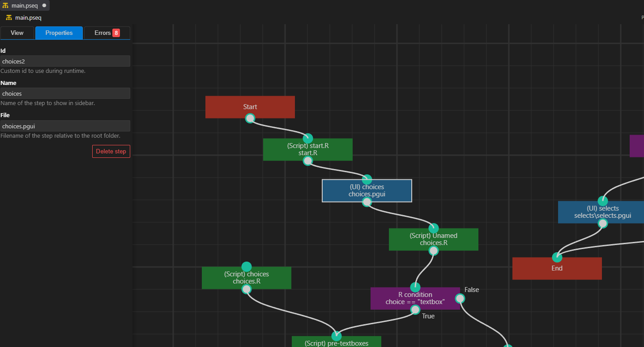Click the breadcrumb sequence icon beside main.pseq
This screenshot has width=644, height=347.
pyautogui.click(x=9, y=18)
